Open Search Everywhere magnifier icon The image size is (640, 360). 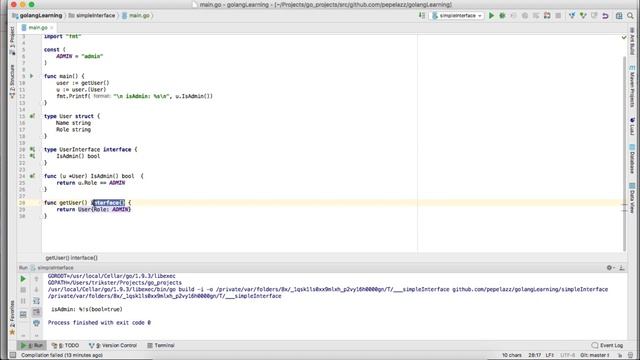pyautogui.click(x=631, y=16)
